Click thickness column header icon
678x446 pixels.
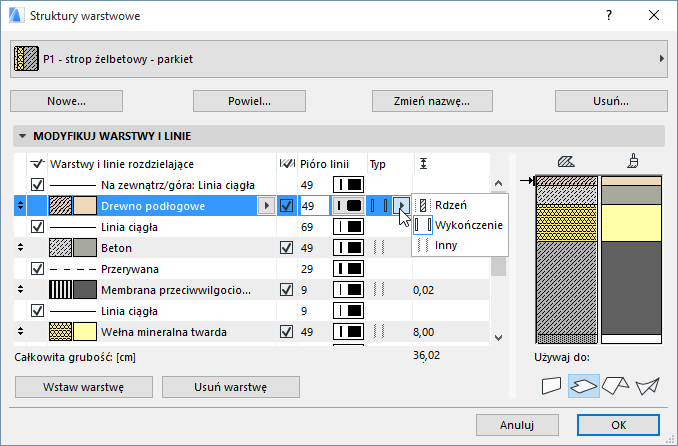[424, 164]
